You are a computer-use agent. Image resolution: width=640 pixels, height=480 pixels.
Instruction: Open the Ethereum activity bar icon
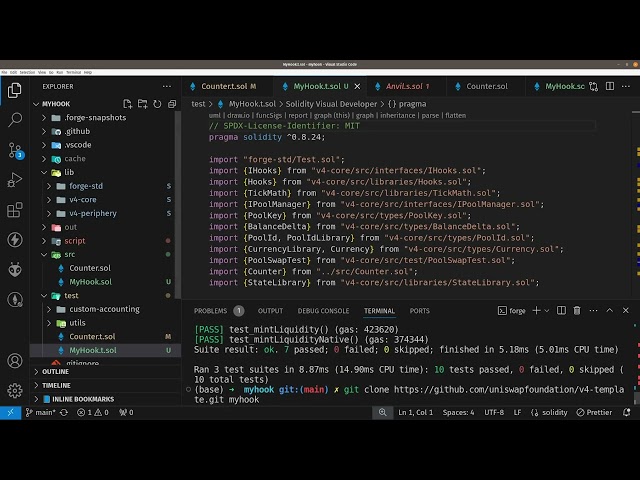pos(15,300)
